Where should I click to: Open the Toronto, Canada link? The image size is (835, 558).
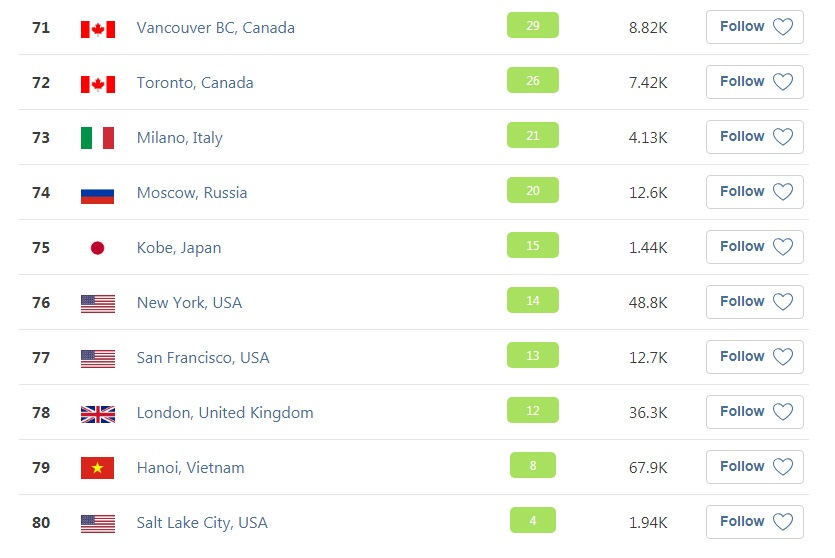tap(195, 83)
